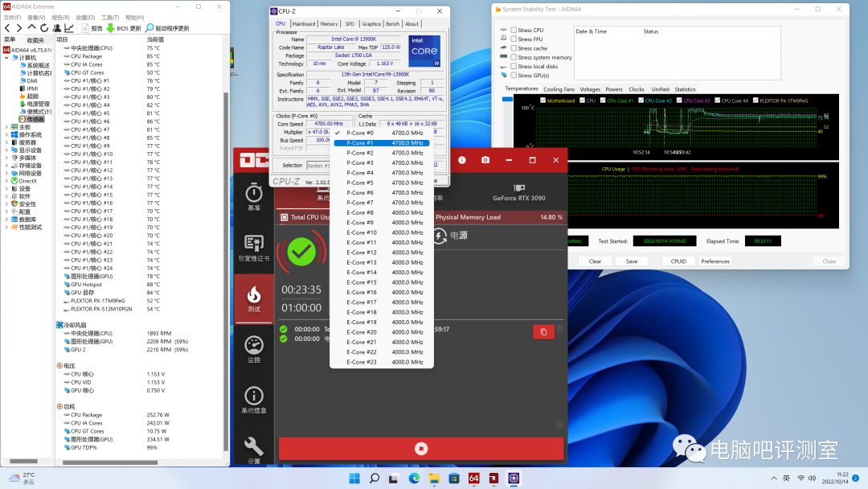Viewport: 868px width, 489px height.
Task: Take a screenshot with the OCCT camera icon
Action: point(485,160)
